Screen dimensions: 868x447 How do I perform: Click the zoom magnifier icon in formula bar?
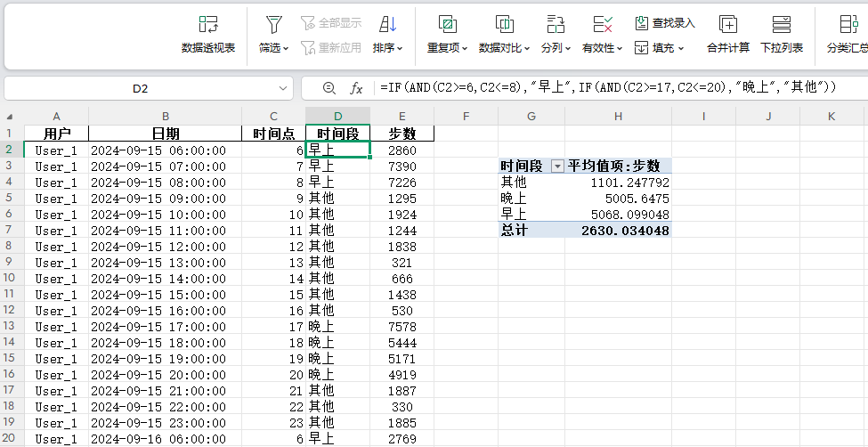tap(329, 88)
